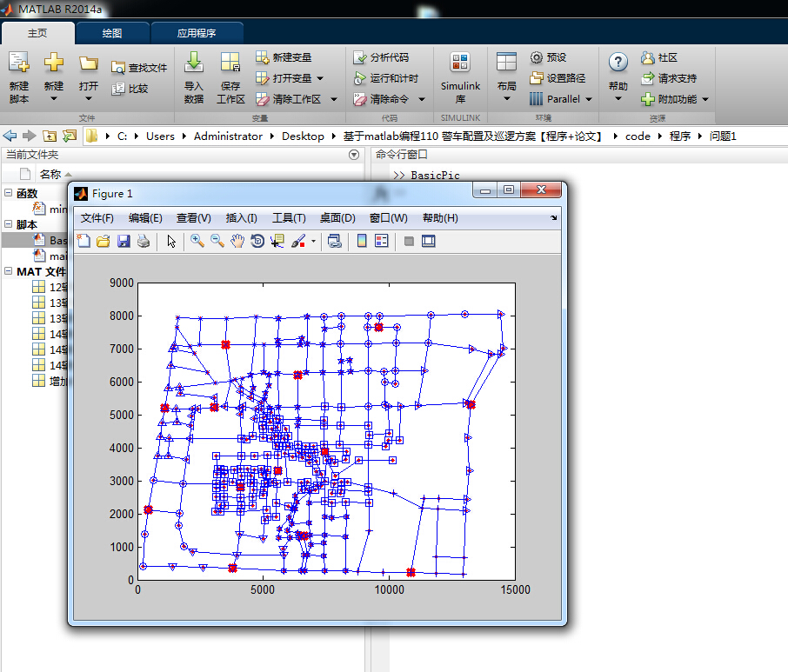Click Hide Plot Tools icon
788x672 pixels.
click(x=409, y=242)
